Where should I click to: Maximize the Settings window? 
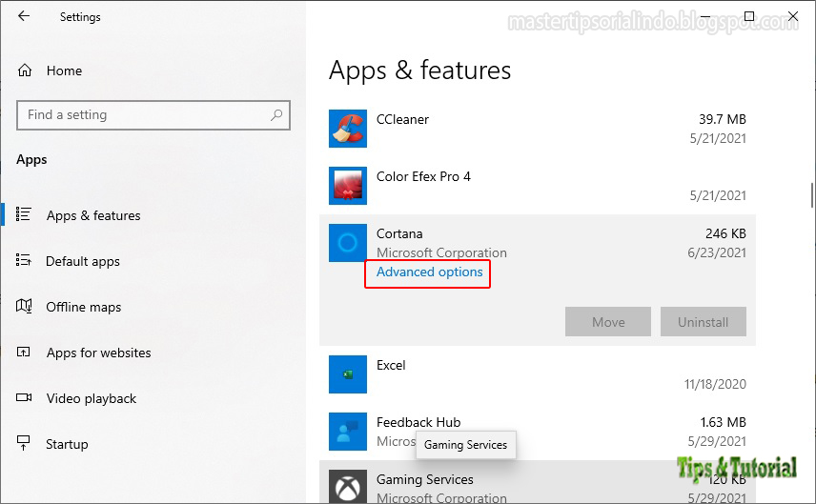749,16
